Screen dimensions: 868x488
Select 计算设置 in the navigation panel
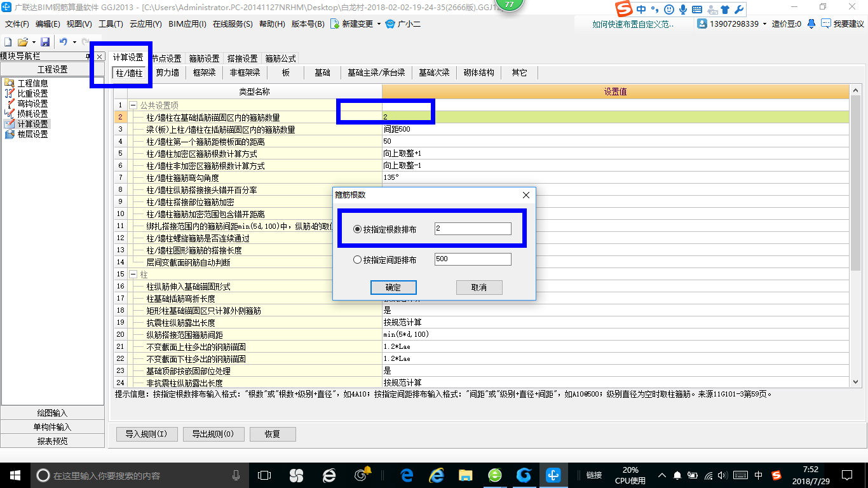[x=32, y=124]
